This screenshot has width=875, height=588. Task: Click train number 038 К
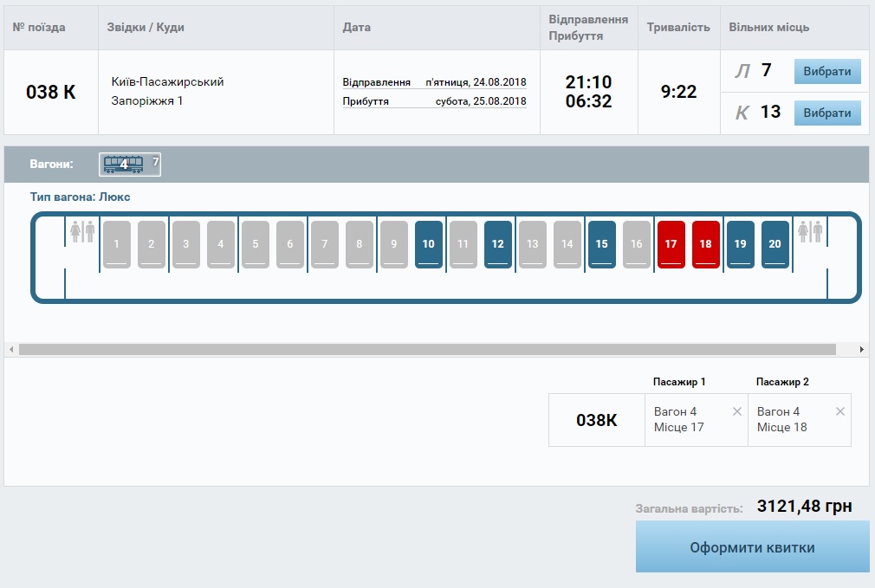point(51,92)
